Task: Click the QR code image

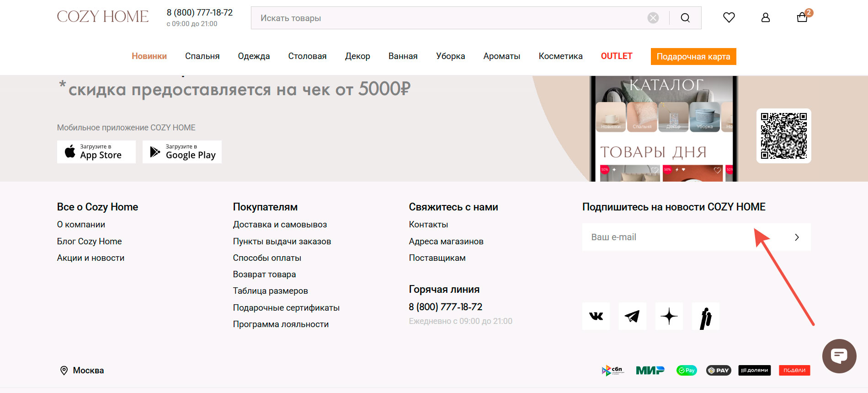Action: tap(784, 136)
